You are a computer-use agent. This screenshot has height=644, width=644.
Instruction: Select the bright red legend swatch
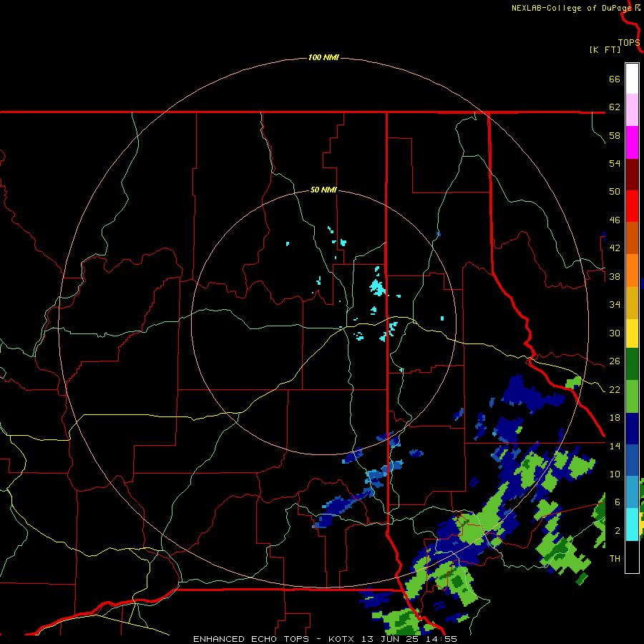point(632,206)
